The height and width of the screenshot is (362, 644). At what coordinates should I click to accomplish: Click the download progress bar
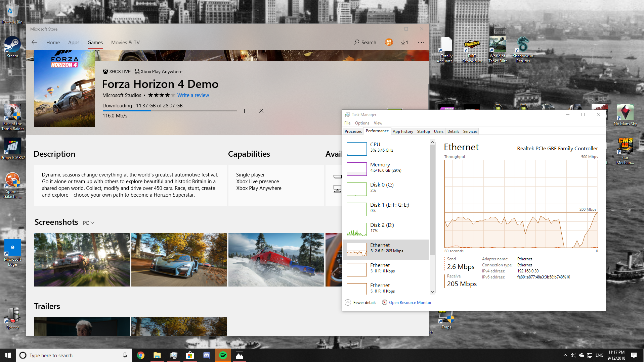coord(170,111)
